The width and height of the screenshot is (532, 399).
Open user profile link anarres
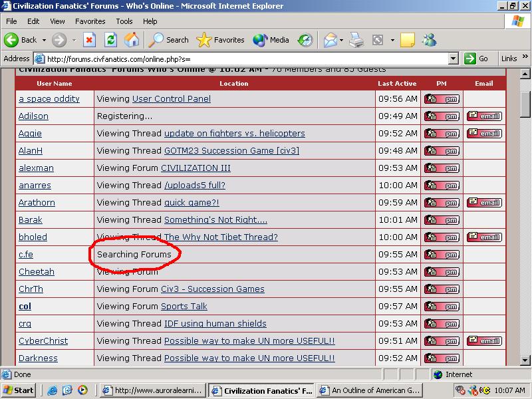point(35,186)
